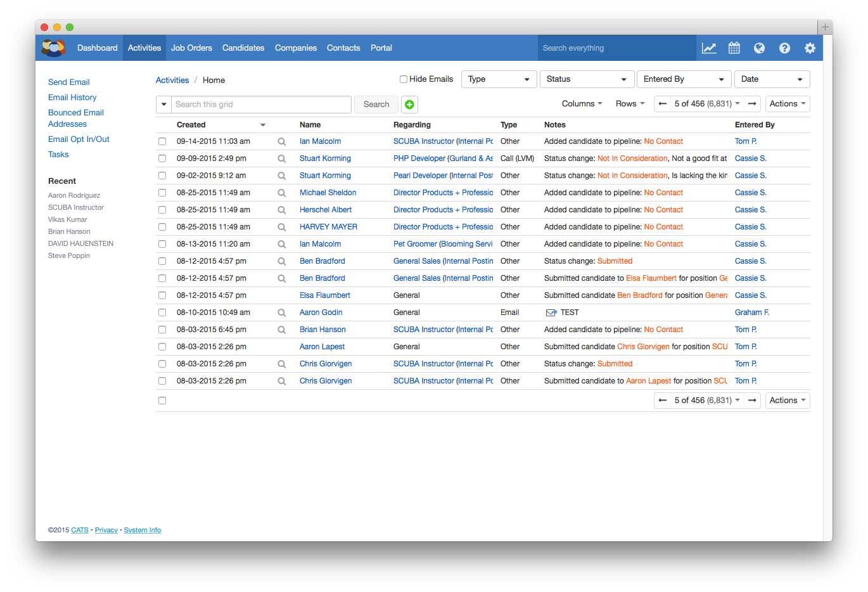The width and height of the screenshot is (868, 592).
Task: Open the calendar icon in the toolbar
Action: pyautogui.click(x=734, y=48)
